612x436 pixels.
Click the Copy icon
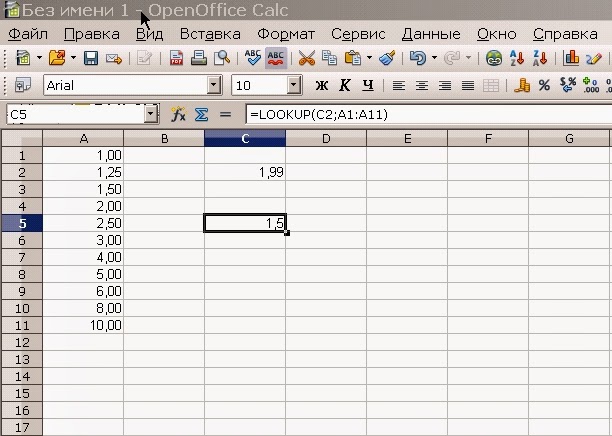coord(329,58)
